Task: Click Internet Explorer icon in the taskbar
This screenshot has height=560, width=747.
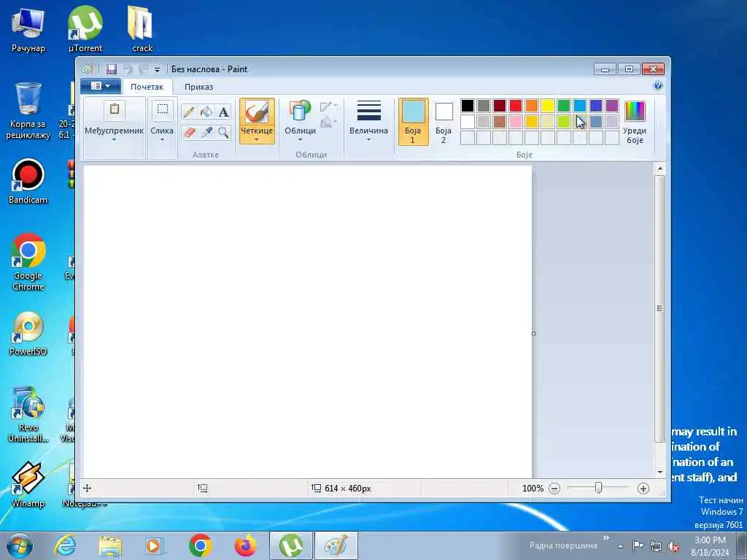Action: tap(65, 545)
